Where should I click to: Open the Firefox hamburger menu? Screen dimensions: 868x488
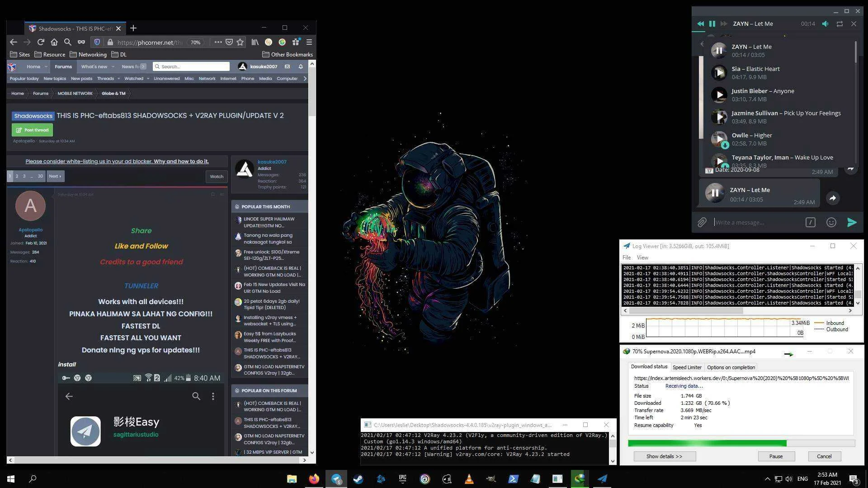tap(309, 42)
